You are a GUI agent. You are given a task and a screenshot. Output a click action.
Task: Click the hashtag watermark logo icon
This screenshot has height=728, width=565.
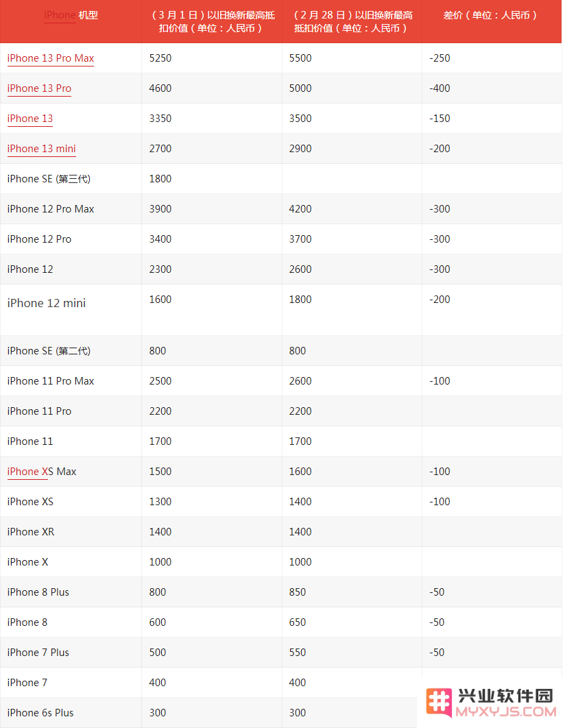(x=439, y=702)
